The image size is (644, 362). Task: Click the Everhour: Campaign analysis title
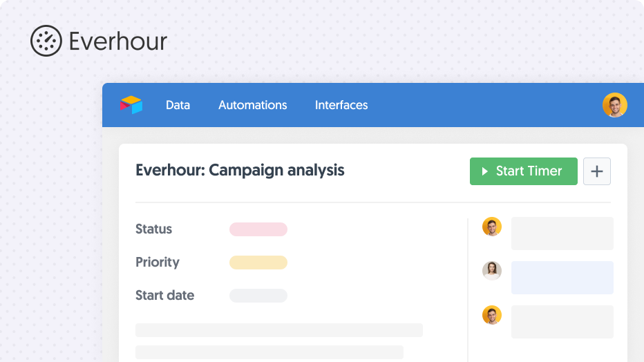pos(240,171)
